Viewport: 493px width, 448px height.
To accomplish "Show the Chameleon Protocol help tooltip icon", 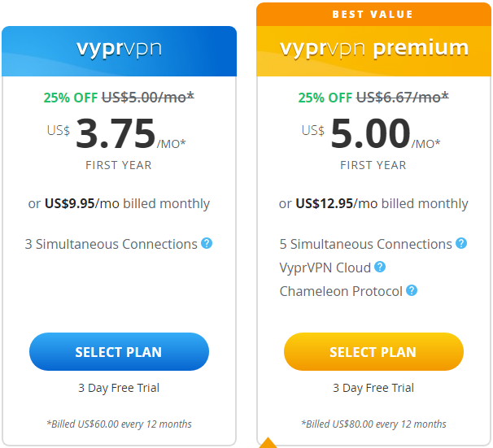I will click(412, 290).
